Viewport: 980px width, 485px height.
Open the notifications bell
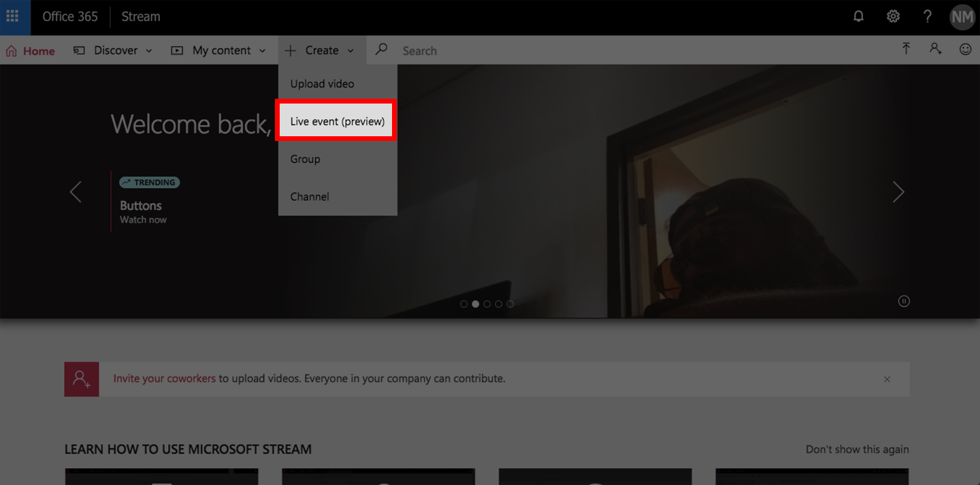click(x=859, y=16)
